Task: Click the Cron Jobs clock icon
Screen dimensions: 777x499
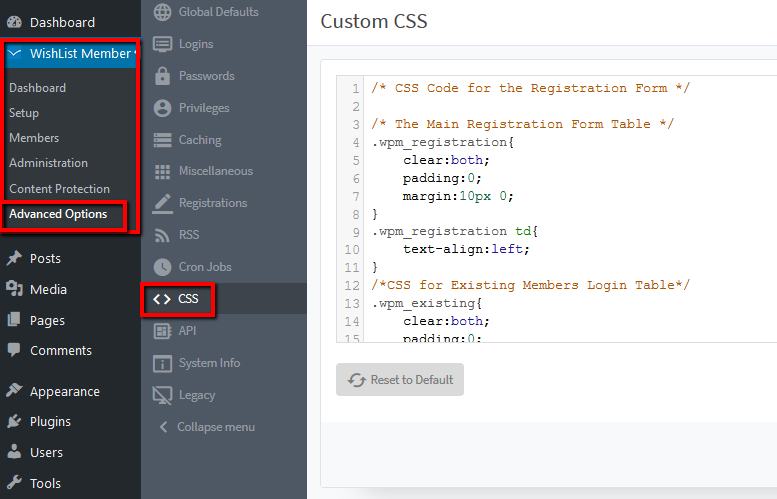Action: coord(162,267)
